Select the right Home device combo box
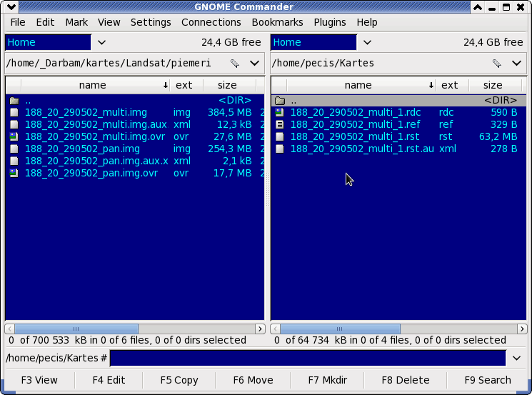 pyautogui.click(x=313, y=42)
